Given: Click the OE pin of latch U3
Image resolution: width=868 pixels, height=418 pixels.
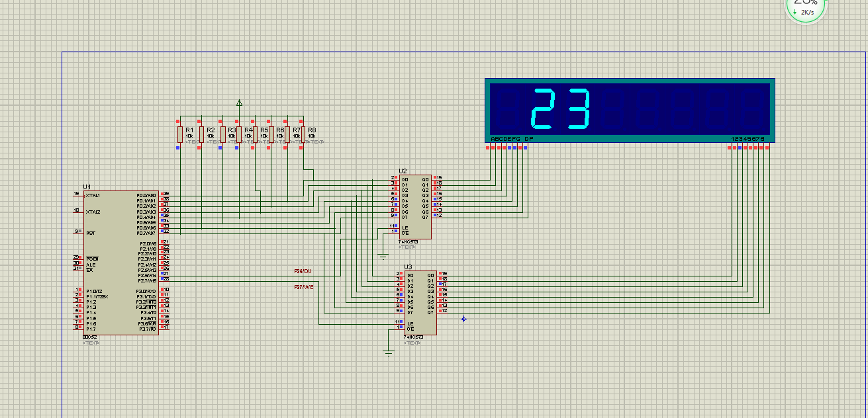Looking at the screenshot, I should click(x=409, y=329).
